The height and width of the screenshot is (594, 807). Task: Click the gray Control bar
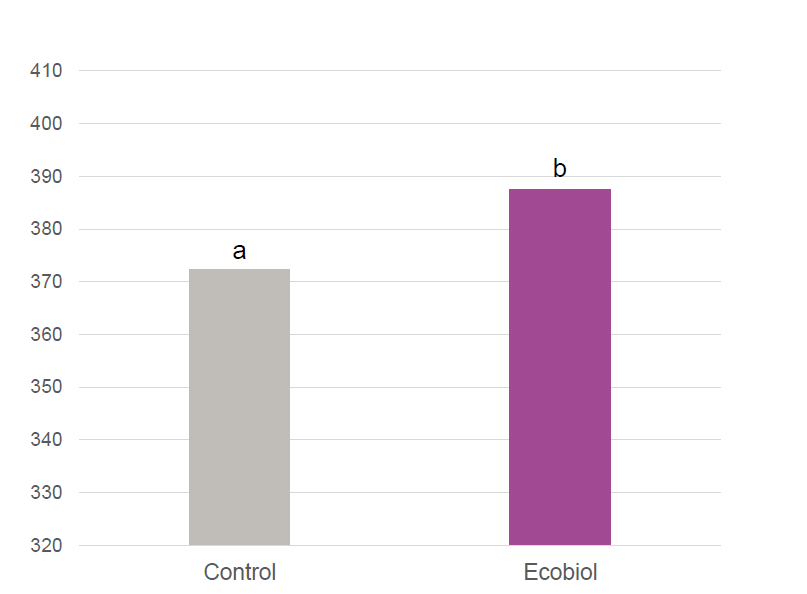(x=239, y=407)
